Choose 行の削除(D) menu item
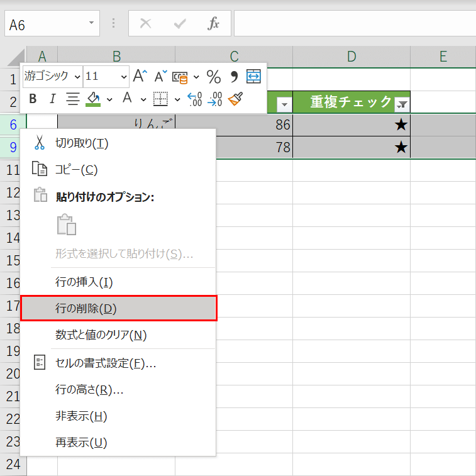476x476 pixels. tap(119, 308)
